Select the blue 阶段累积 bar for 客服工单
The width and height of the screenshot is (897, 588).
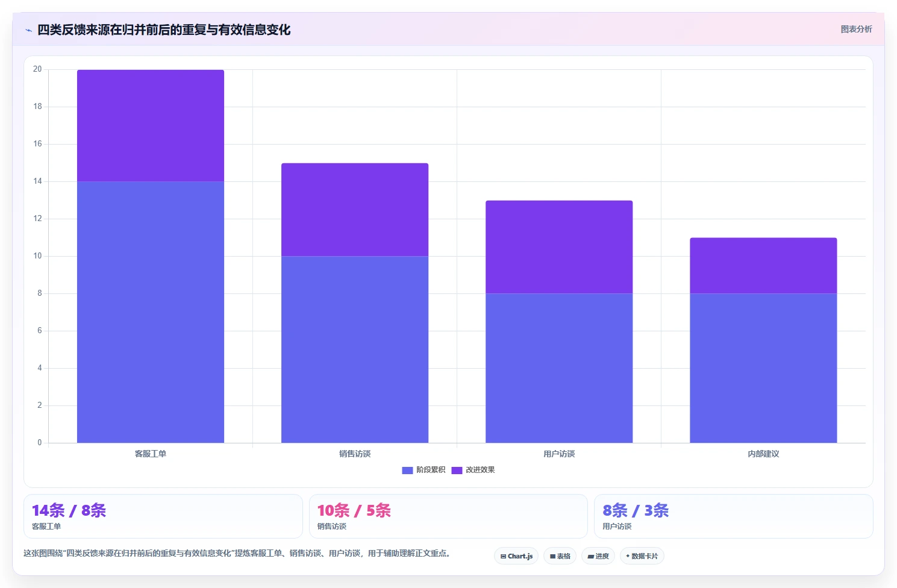(x=151, y=312)
